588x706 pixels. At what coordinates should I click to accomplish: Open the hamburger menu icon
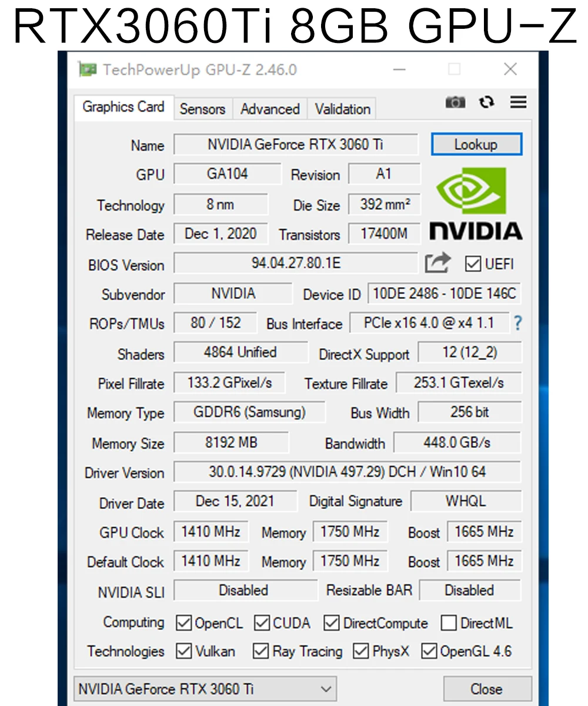[x=518, y=102]
